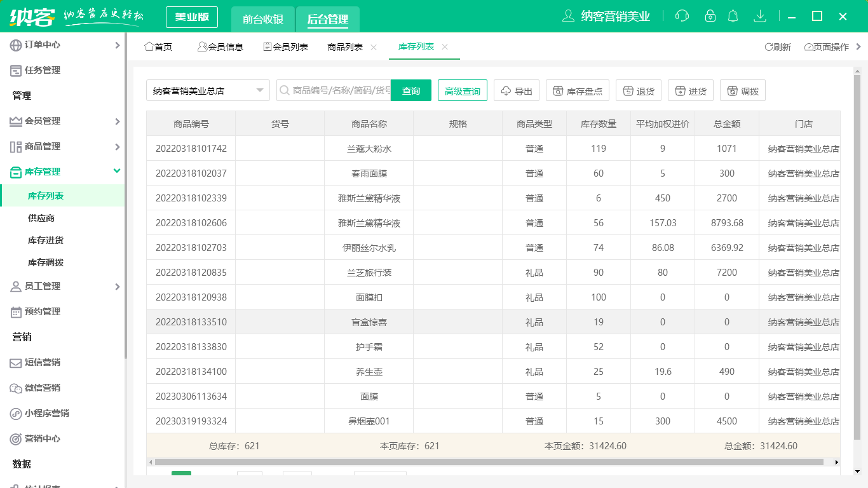Open the headset customer service icon
This screenshot has width=868, height=488.
(x=682, y=16)
